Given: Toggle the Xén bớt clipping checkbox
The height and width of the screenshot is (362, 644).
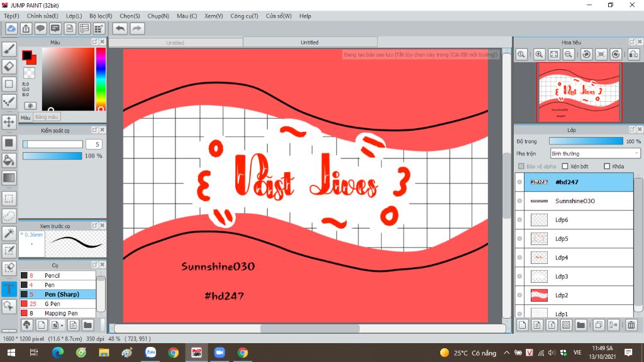Looking at the screenshot, I should point(565,166).
